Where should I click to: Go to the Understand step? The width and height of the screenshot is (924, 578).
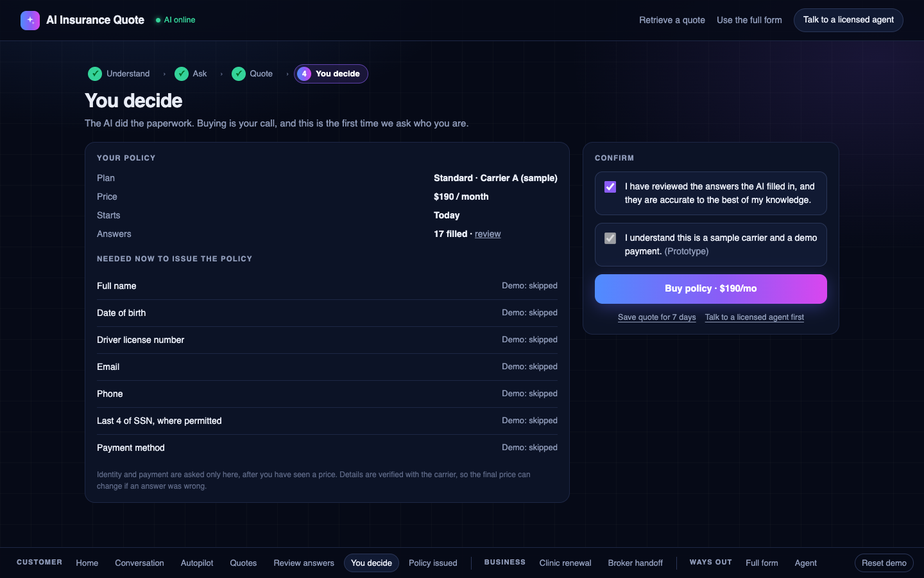119,74
